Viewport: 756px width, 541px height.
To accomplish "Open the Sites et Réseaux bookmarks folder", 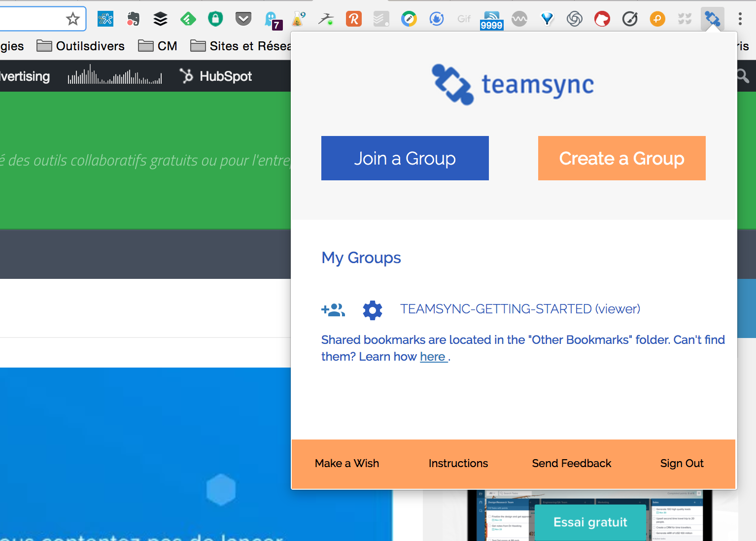I will (x=241, y=46).
